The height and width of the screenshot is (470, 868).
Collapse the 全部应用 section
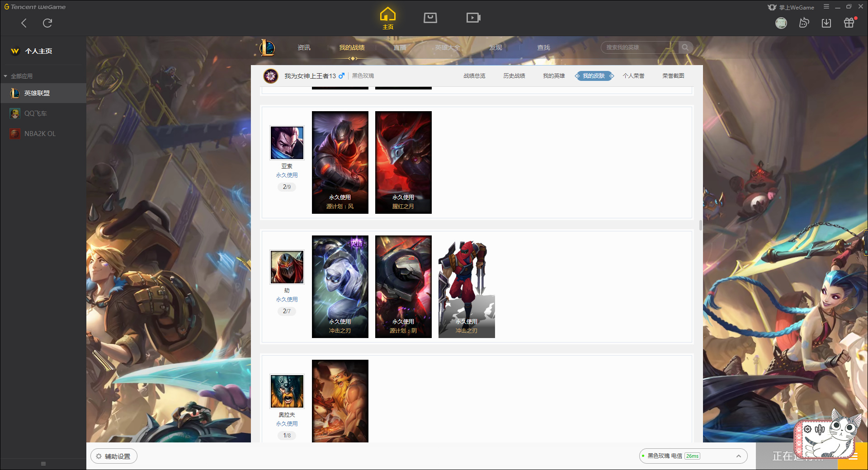click(x=5, y=76)
